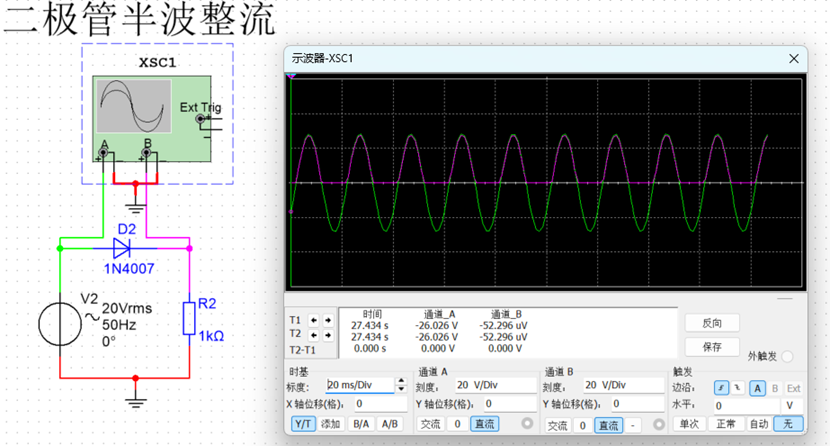Click the XSC1 oscilloscope waveform icon
The width and height of the screenshot is (830, 446).
click(x=133, y=106)
